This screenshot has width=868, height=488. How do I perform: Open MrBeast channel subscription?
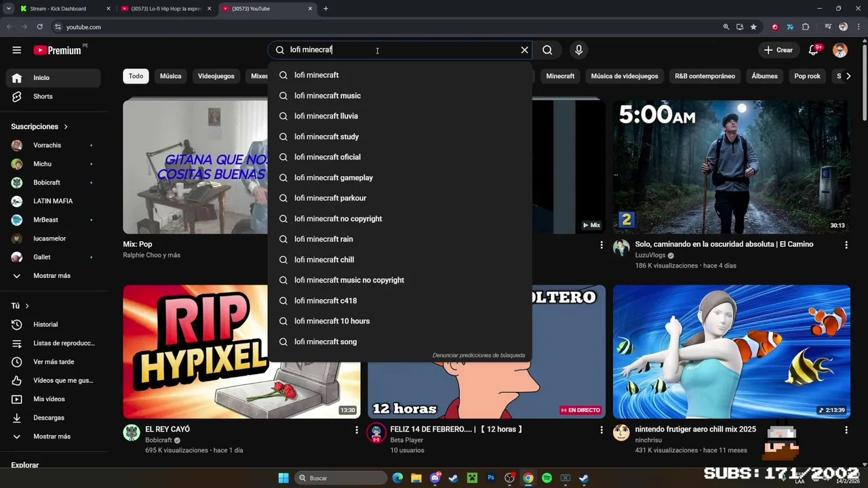[53, 220]
